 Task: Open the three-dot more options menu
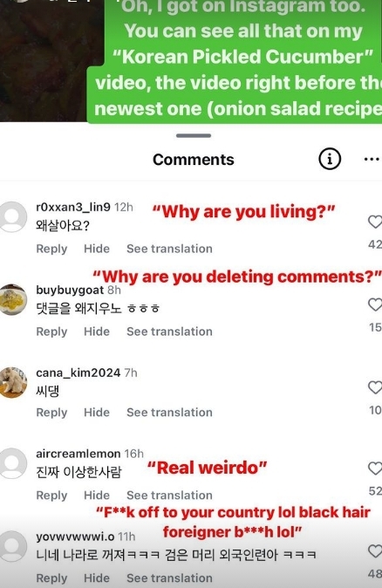point(372,160)
